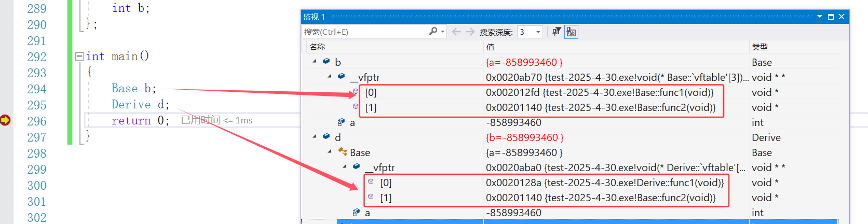
Task: Click the base class icon beside Base
Action: (x=343, y=151)
